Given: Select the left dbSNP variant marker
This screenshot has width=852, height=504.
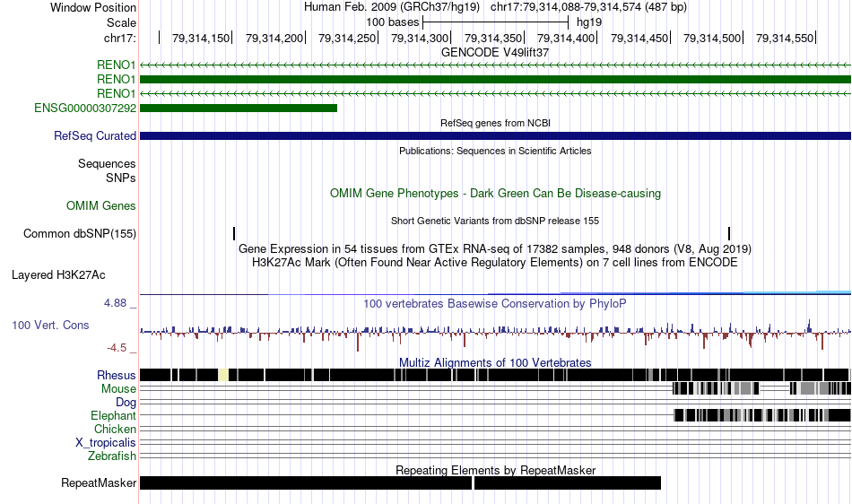Looking at the screenshot, I should (234, 233).
